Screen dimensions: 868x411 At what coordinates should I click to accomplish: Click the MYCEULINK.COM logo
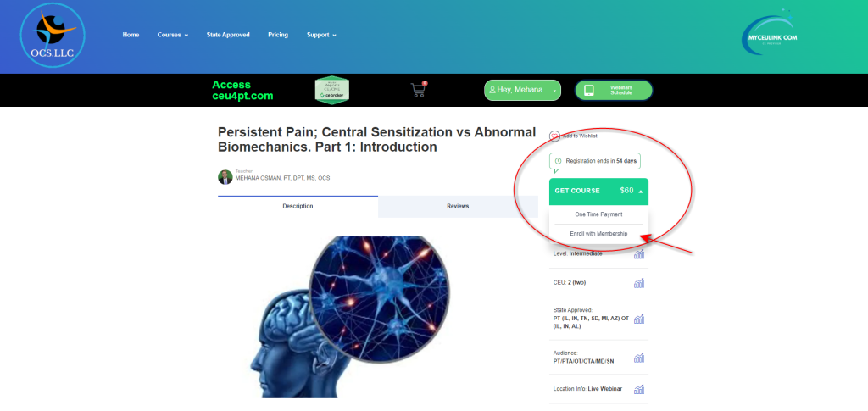point(769,36)
